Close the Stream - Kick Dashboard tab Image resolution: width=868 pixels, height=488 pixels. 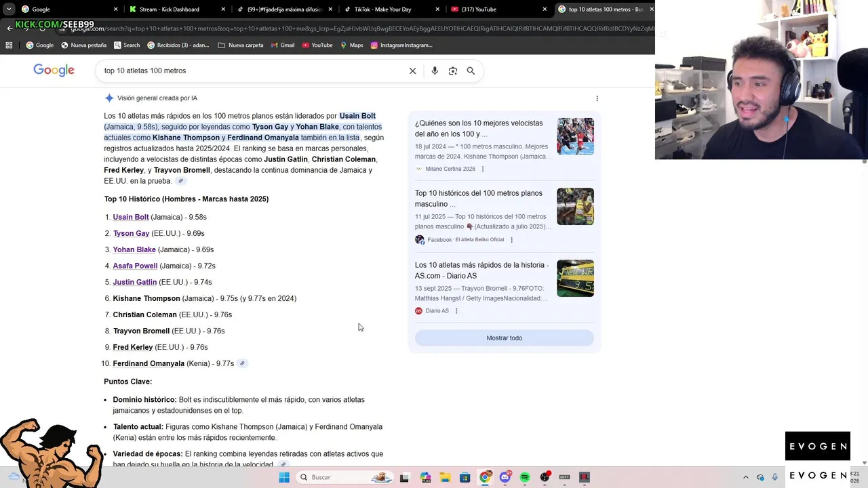223,9
